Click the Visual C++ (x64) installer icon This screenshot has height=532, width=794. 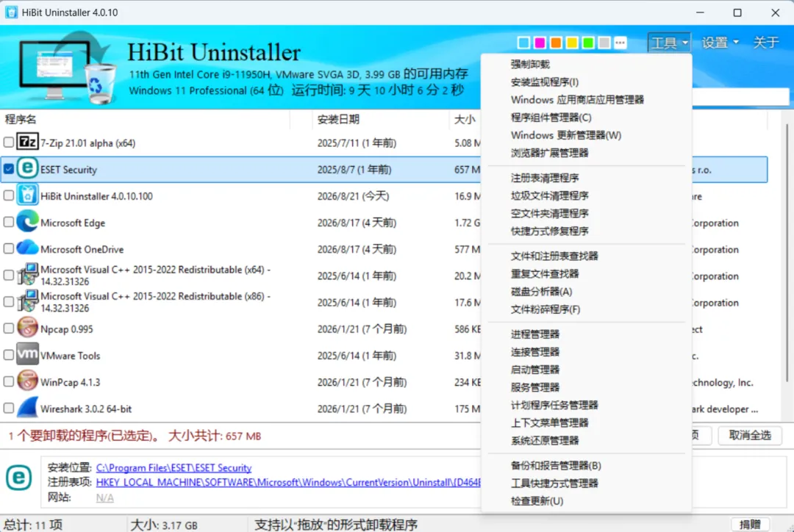tap(27, 274)
